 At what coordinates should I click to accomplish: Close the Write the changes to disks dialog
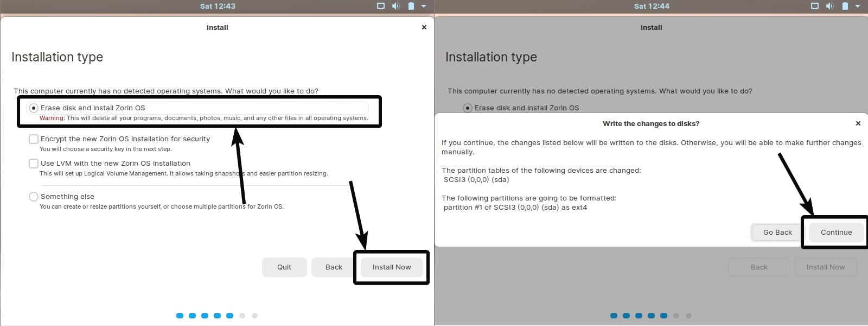[858, 123]
